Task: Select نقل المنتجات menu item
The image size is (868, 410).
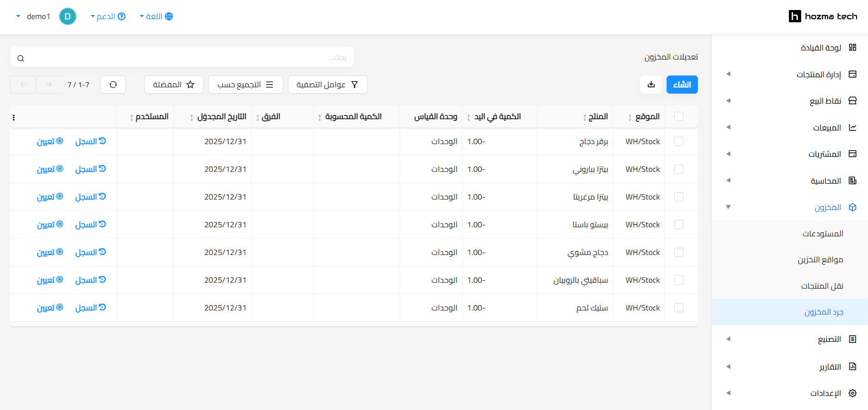Action: [822, 286]
